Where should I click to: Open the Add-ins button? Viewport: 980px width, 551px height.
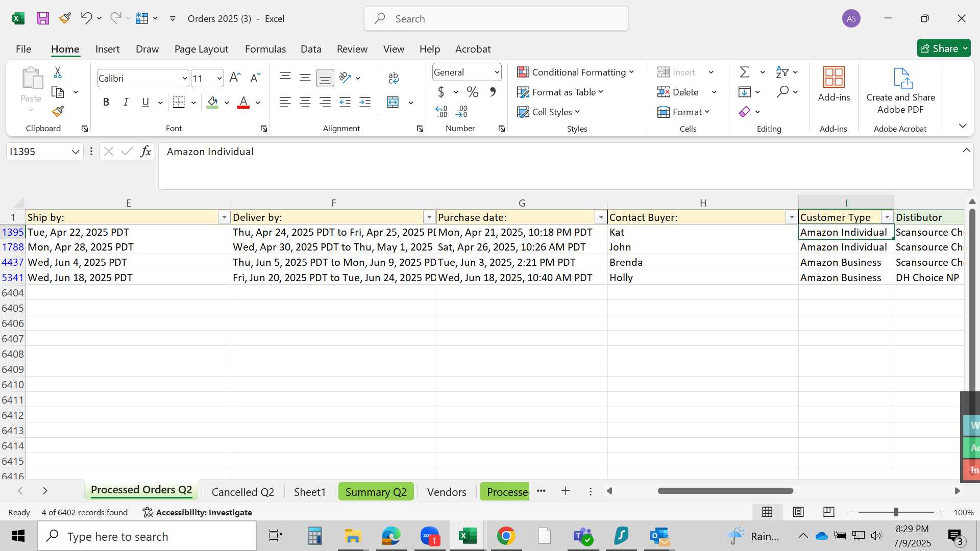(x=834, y=84)
